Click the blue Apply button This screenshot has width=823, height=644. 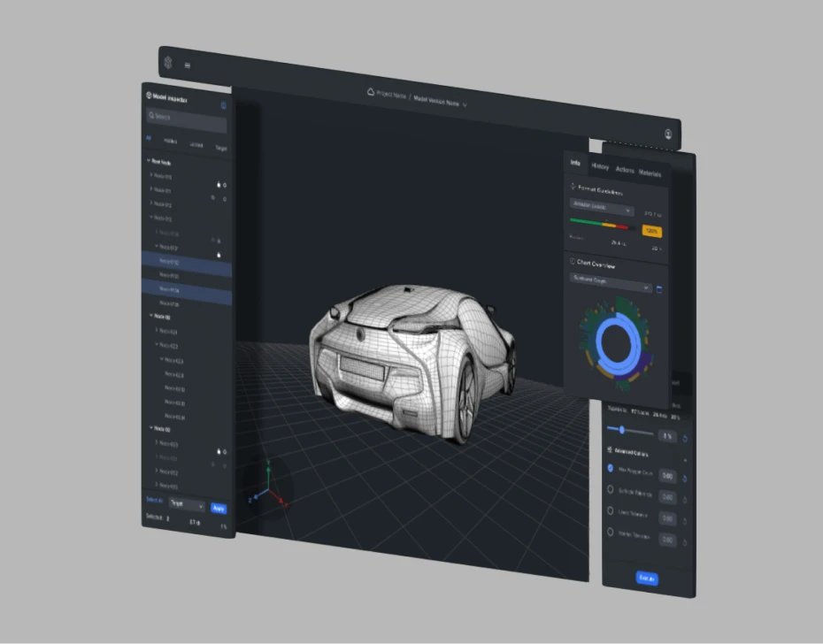tap(219, 508)
